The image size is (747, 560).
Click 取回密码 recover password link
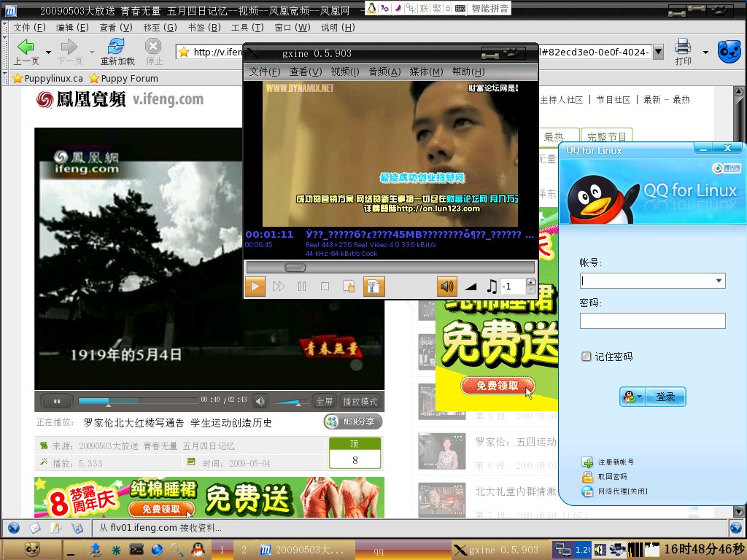pyautogui.click(x=612, y=476)
